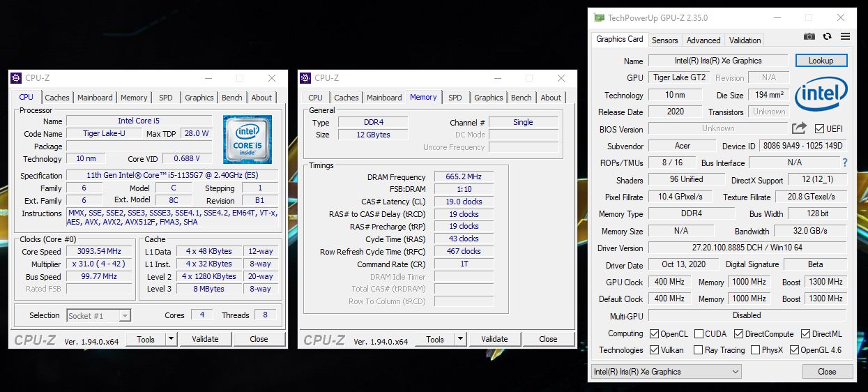This screenshot has height=392, width=868.
Task: Click the 467 clocks tRFC value
Action: pyautogui.click(x=464, y=251)
